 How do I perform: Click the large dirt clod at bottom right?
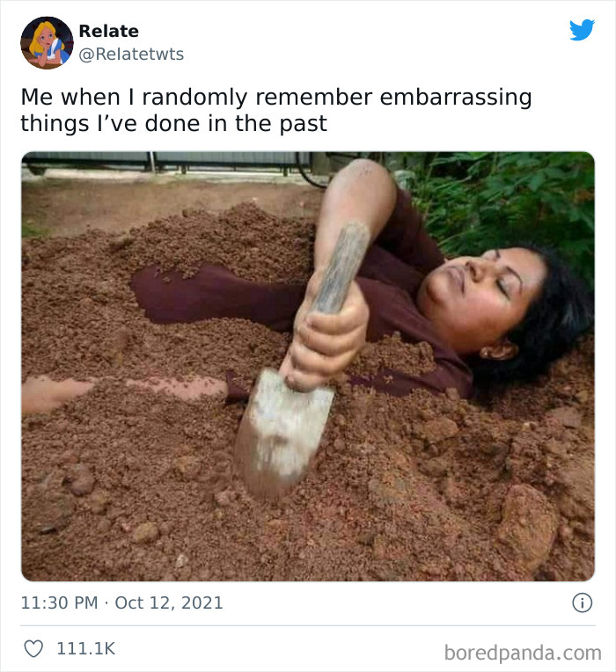[527, 527]
